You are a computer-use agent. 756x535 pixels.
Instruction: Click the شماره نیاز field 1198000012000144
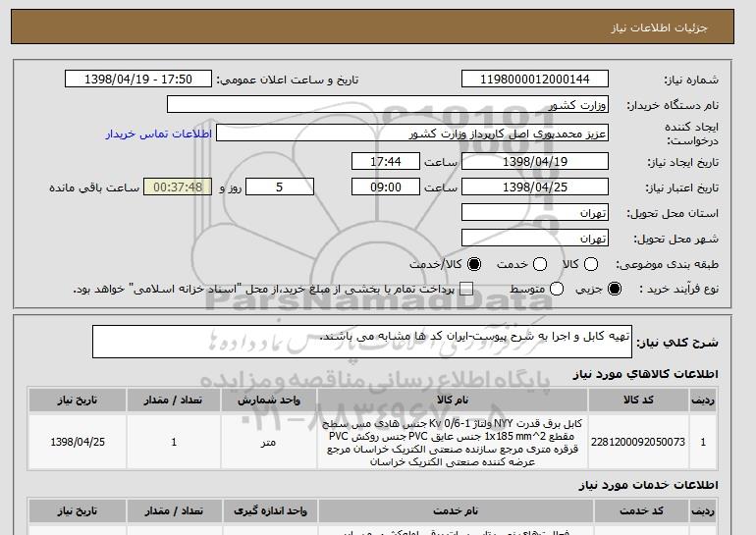tap(535, 80)
